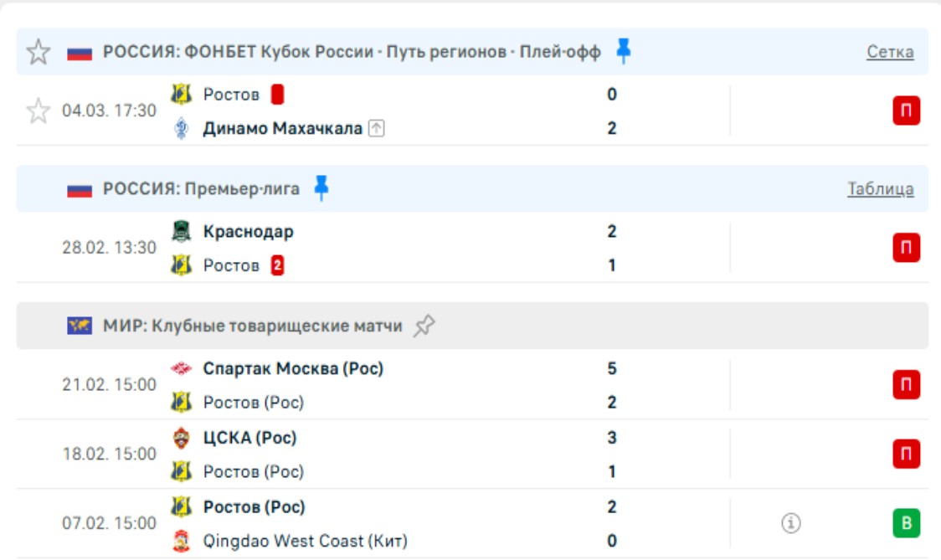Pin the Клубные товарищеские матчи section
The width and height of the screenshot is (941, 560).
[424, 326]
